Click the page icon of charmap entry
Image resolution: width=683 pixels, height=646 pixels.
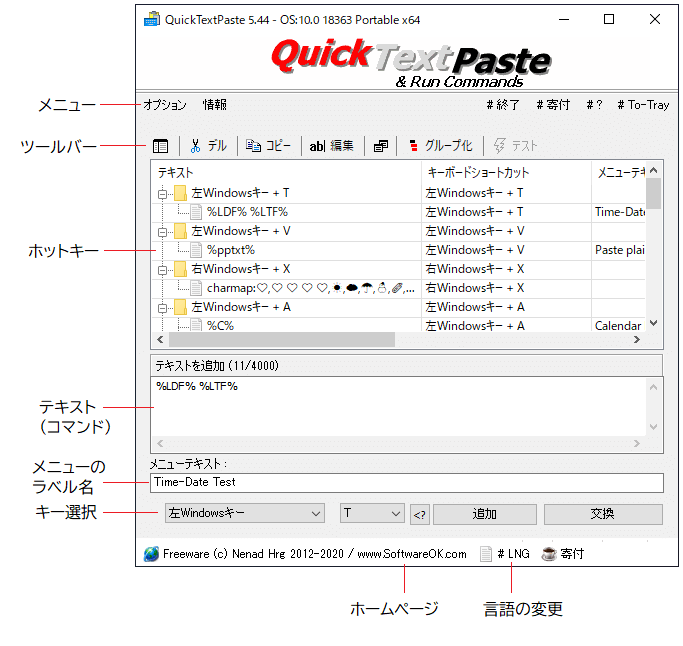[196, 288]
